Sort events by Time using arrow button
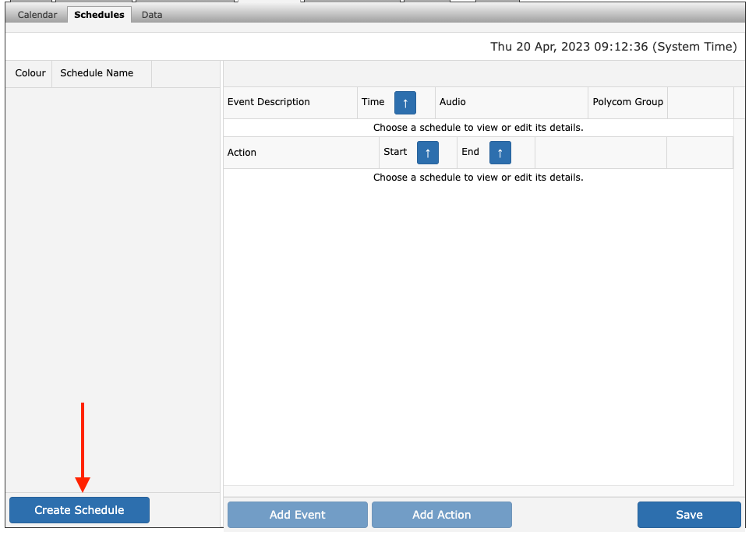 pyautogui.click(x=405, y=103)
